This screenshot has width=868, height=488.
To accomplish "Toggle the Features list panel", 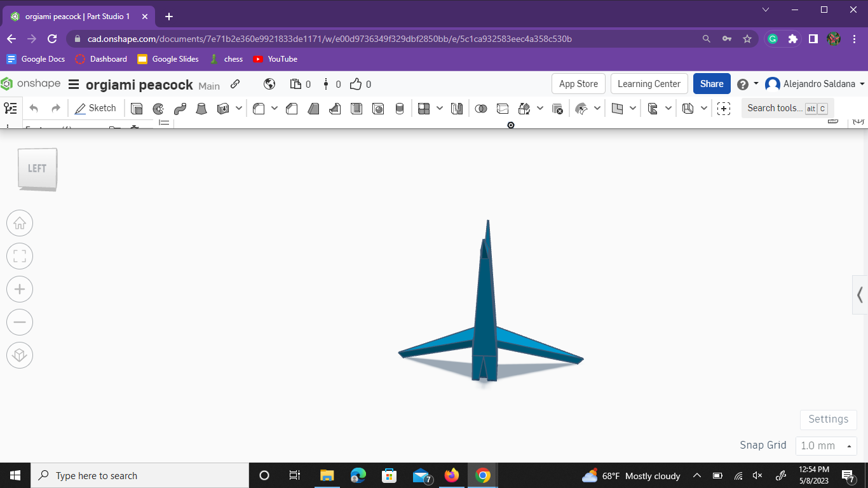I will point(10,108).
